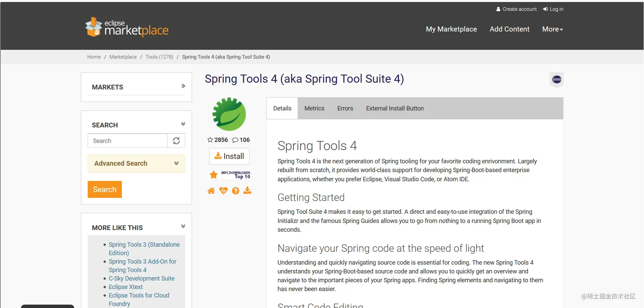Collapse the MORE LIKE THIS panel
The height and width of the screenshot is (308, 644).
point(183,226)
